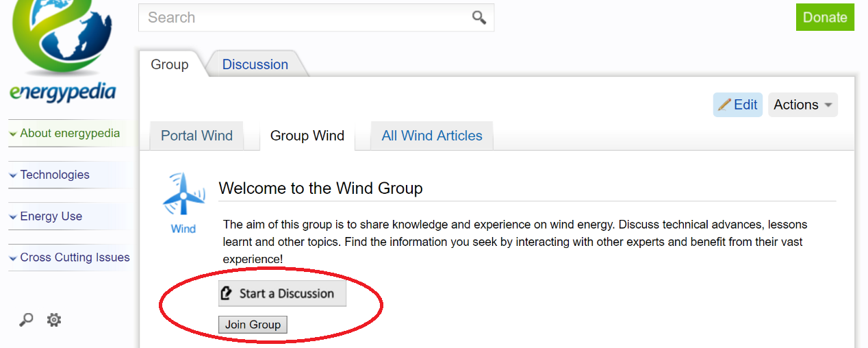Expand the Technologies sidebar section
Image resolution: width=868 pixels, height=348 pixels.
(x=55, y=175)
